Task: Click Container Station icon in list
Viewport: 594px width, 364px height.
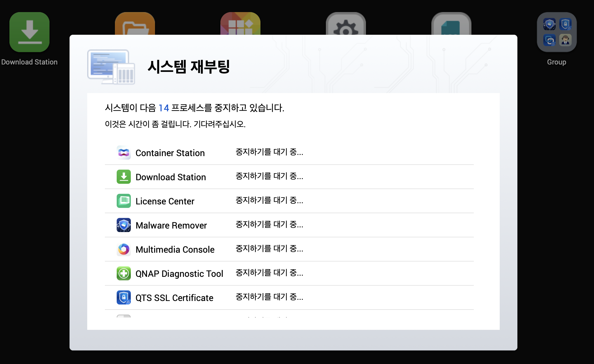Action: click(x=124, y=153)
